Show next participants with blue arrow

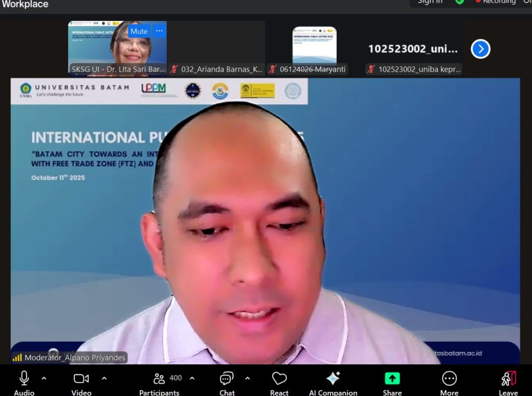(x=481, y=49)
